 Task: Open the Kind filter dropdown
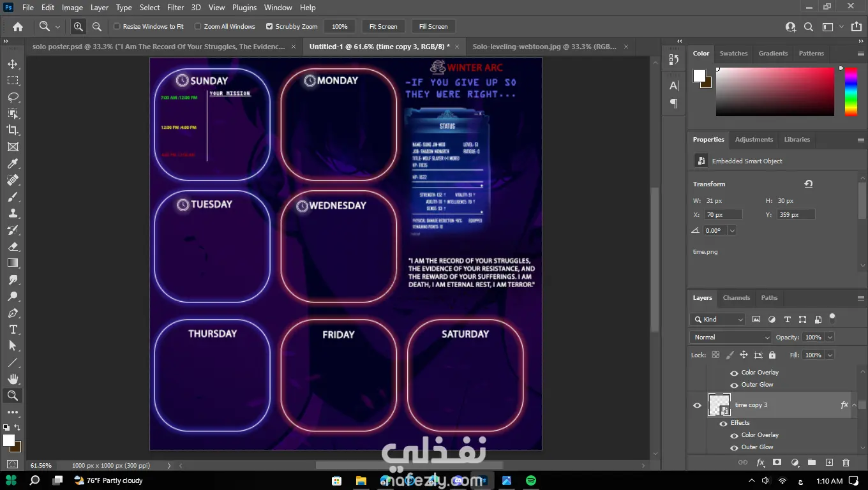[718, 319]
